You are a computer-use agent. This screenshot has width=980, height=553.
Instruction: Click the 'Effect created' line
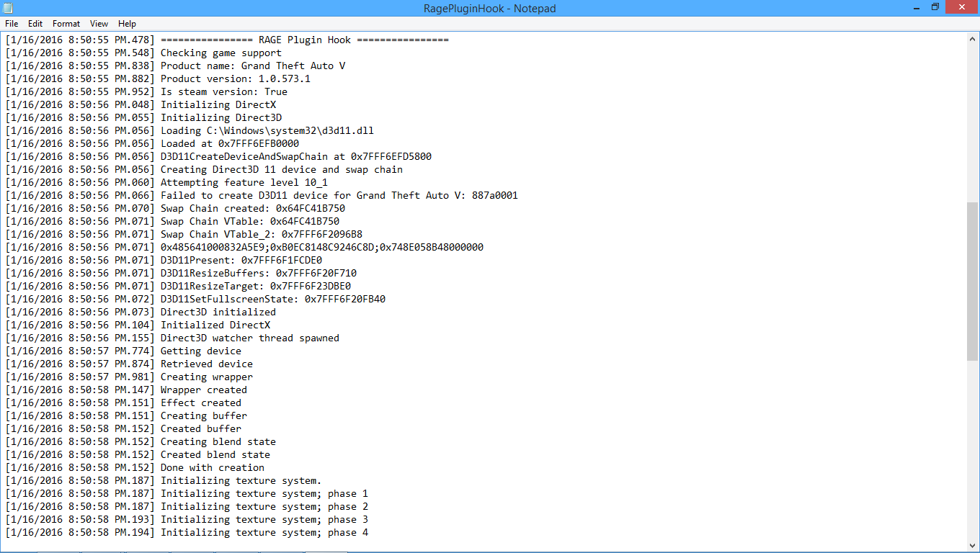pos(123,403)
